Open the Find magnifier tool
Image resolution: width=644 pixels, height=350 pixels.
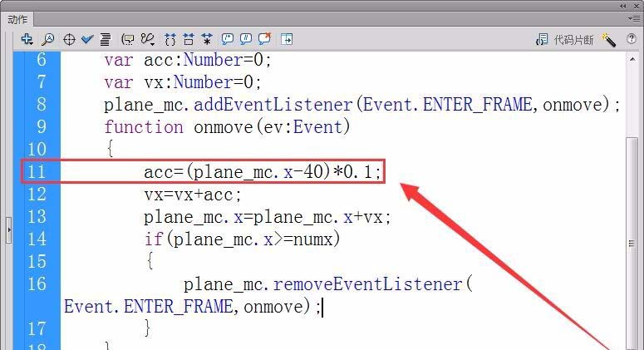click(x=48, y=39)
